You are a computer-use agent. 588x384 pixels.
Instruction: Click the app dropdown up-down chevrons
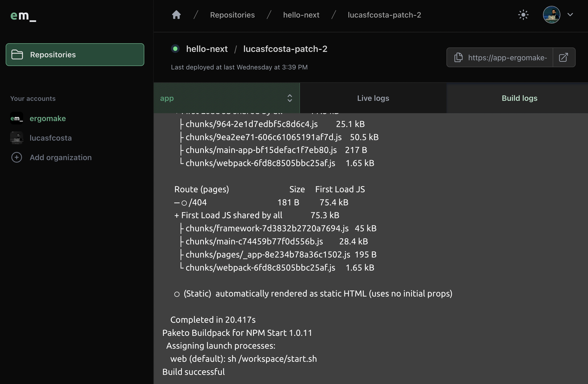(289, 98)
